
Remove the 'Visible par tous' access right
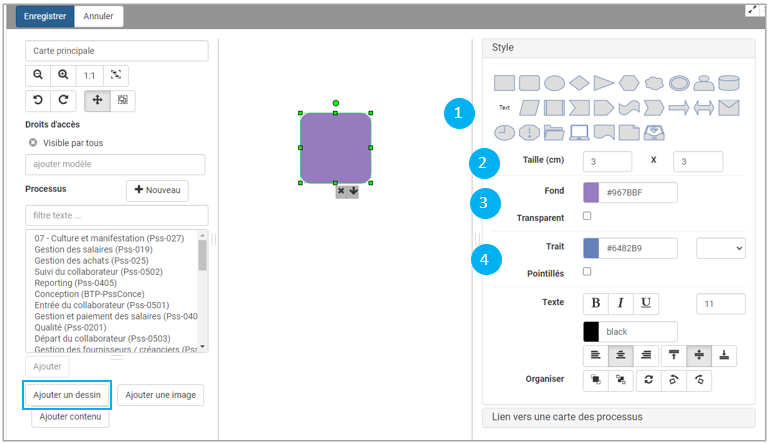point(32,143)
